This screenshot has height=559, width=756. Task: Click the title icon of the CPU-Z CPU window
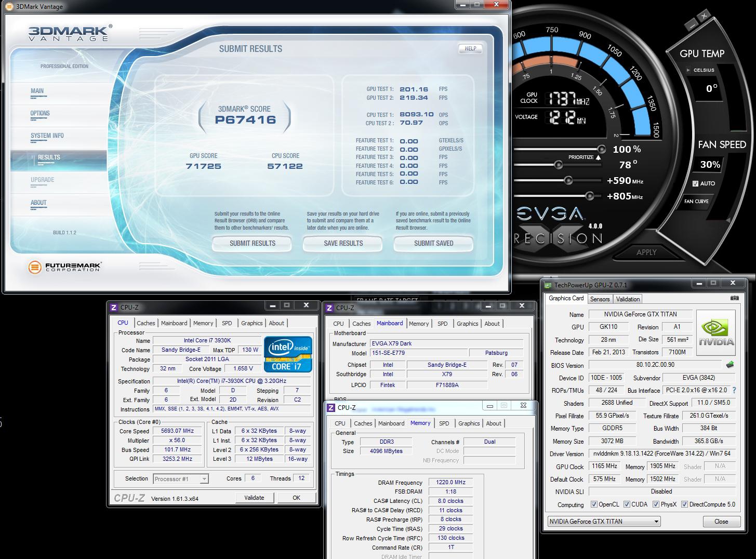pos(114,308)
